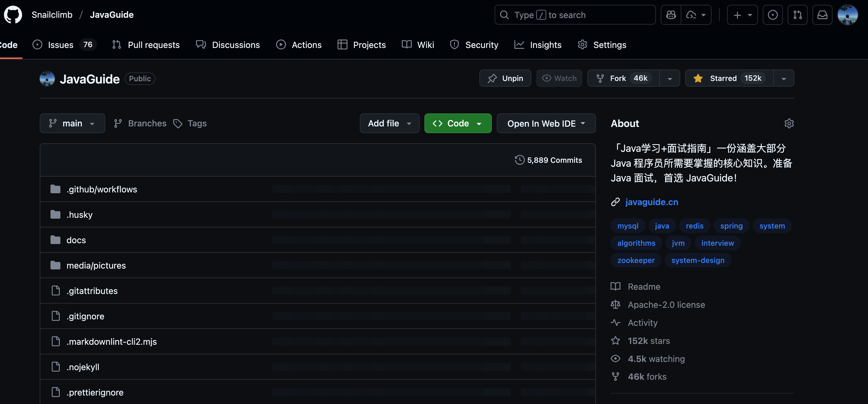Switch to the Issues tab
Screen dimensions: 868x404
[x=64, y=45]
